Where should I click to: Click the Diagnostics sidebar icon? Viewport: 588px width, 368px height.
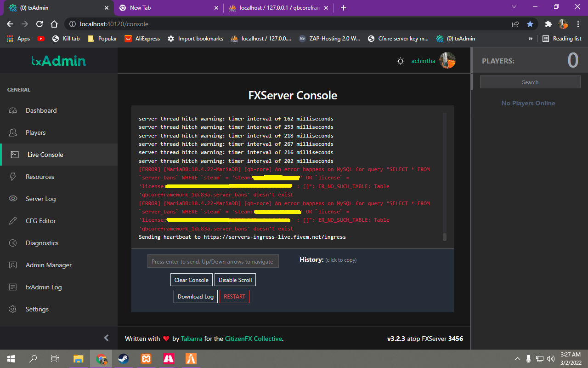(13, 243)
